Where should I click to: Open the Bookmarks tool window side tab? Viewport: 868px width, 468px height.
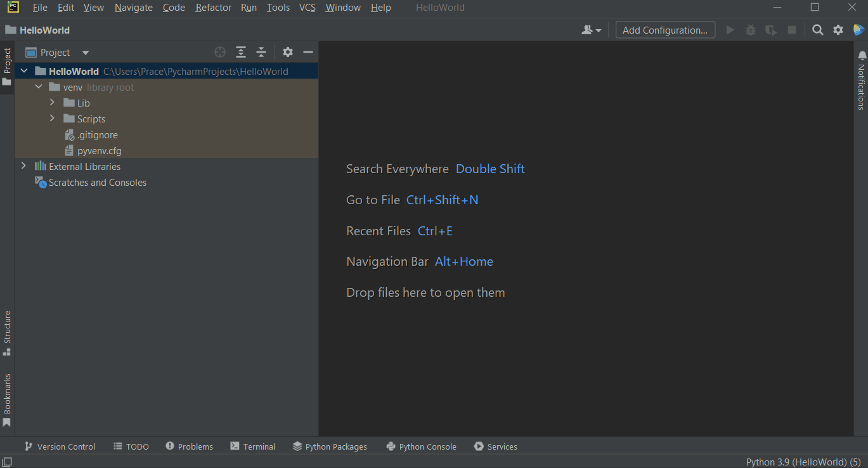click(x=7, y=400)
